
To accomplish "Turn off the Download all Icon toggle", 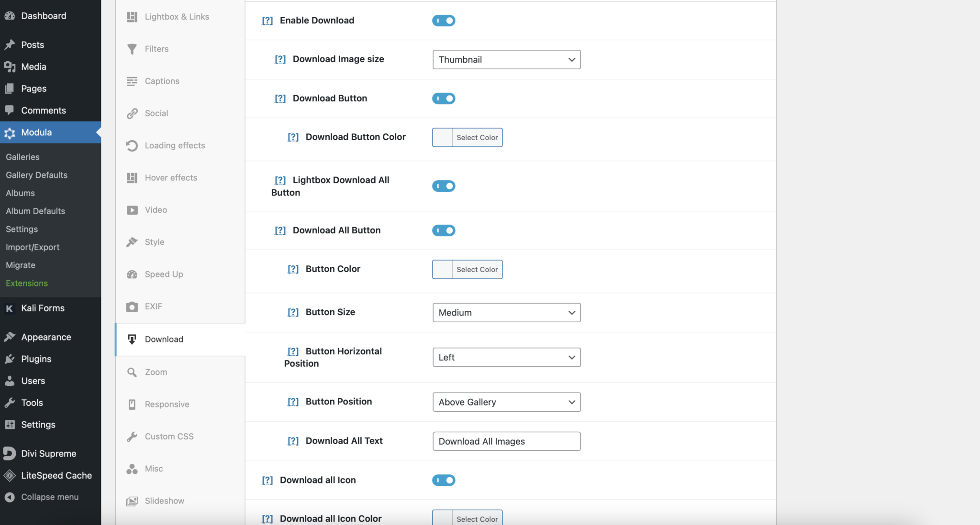I will (443, 480).
